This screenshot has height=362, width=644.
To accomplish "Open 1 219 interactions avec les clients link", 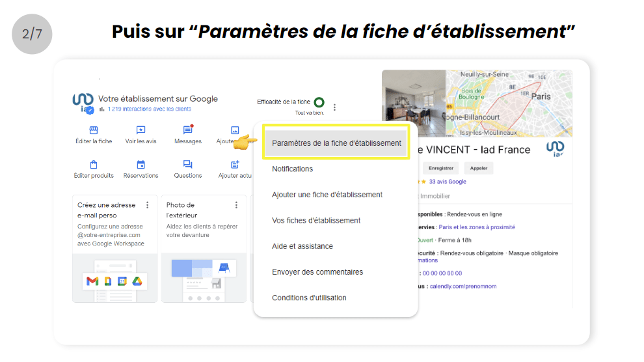I will (x=150, y=109).
